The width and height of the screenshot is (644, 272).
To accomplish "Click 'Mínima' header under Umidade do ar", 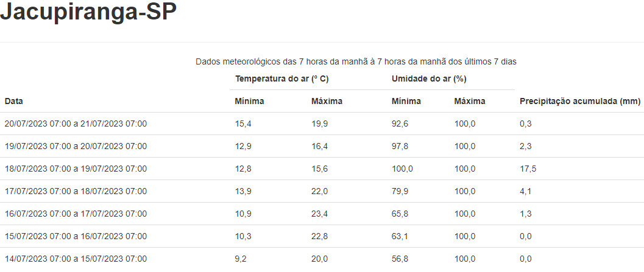I will tap(406, 102).
